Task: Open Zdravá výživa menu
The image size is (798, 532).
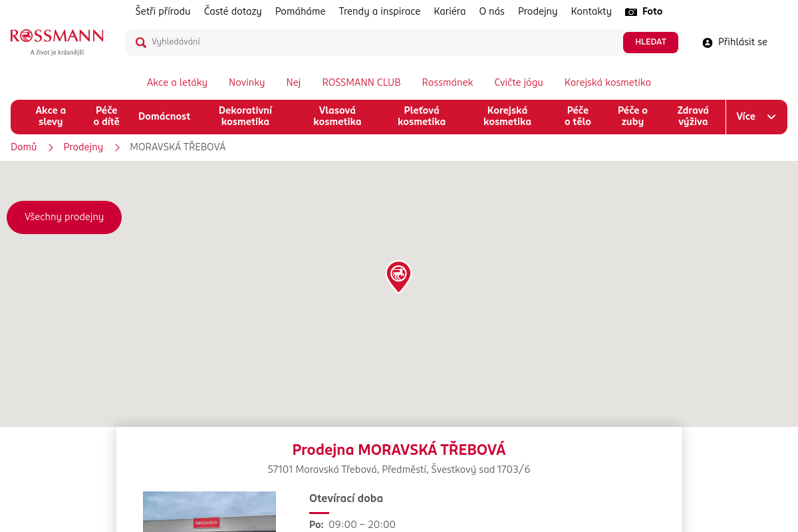Action: pyautogui.click(x=693, y=116)
